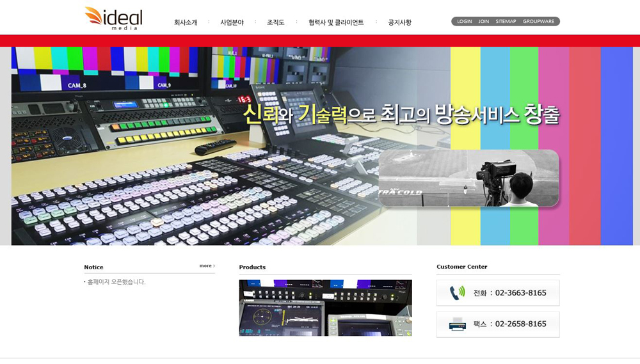640x364 pixels.
Task: Open the 공지사항 menu
Action: pos(399,22)
